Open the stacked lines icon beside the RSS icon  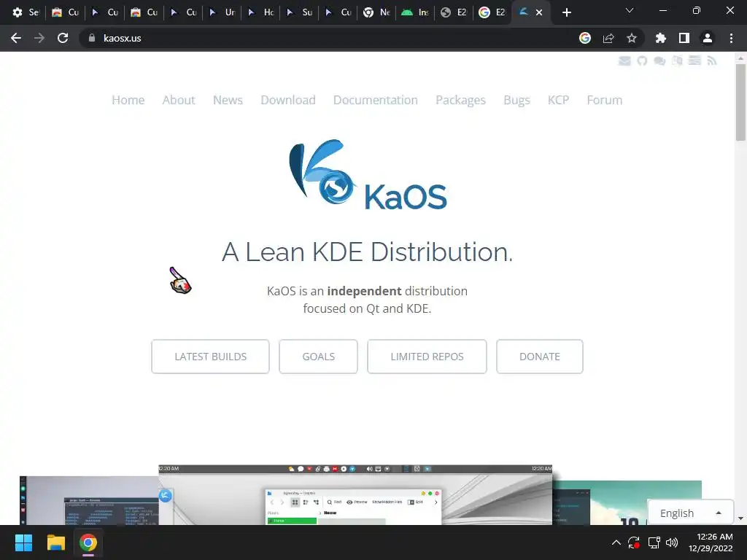694,61
